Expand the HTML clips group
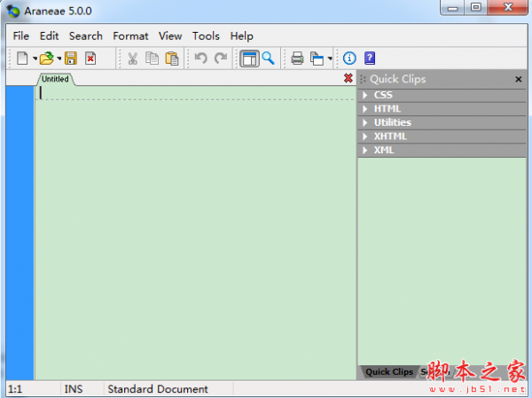532x398 pixels. 442,109
